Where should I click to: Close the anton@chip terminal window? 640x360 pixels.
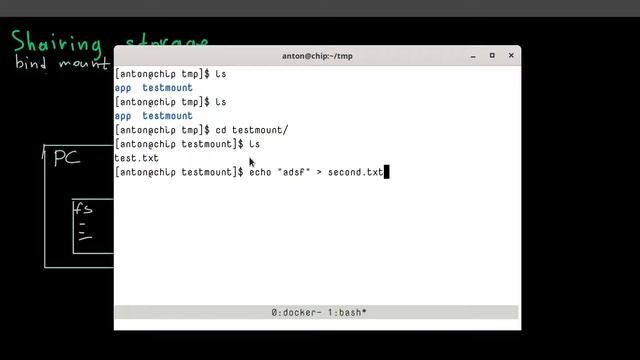[x=511, y=56]
